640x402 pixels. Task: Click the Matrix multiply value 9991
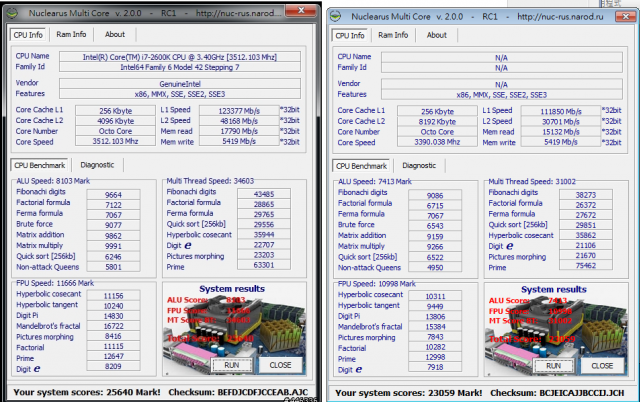(113, 246)
